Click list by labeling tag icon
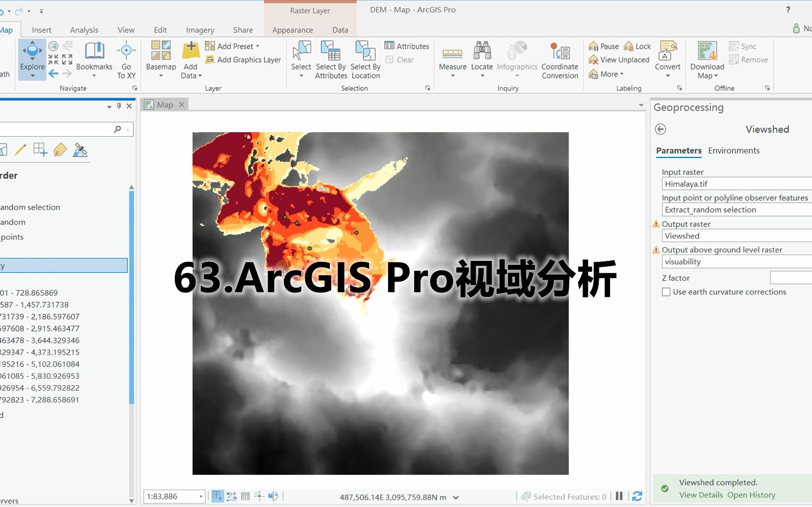Screen dimensions: 812x507 coord(60,150)
